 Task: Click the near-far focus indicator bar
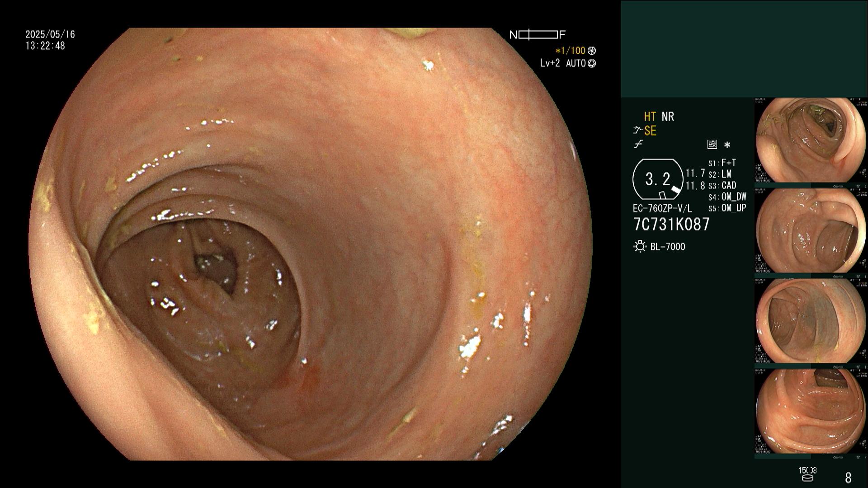click(x=538, y=35)
